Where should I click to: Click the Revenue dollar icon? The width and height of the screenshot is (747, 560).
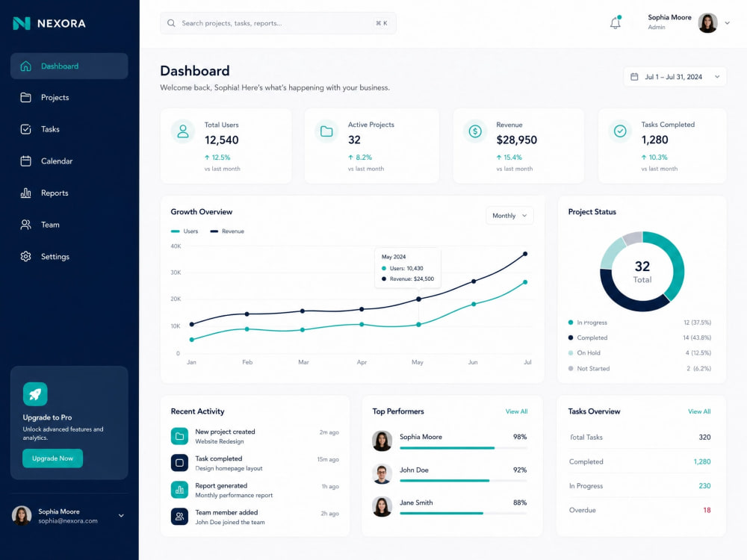point(475,131)
